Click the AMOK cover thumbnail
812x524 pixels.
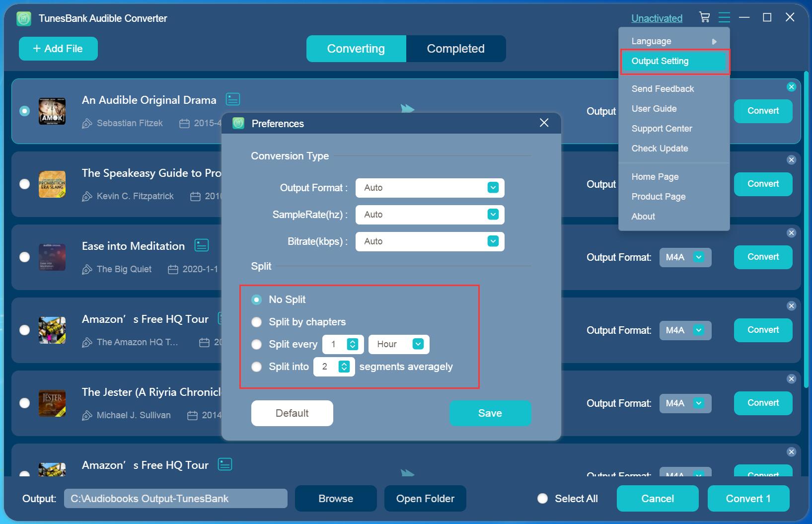pyautogui.click(x=52, y=111)
